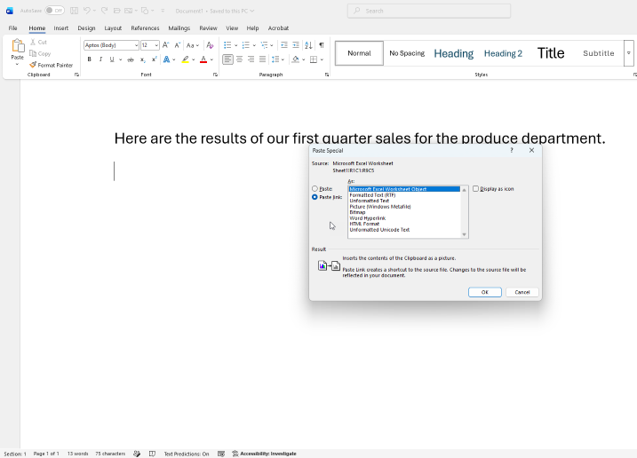The width and height of the screenshot is (637, 458).
Task: Apply strikethrough formatting
Action: [x=130, y=60]
